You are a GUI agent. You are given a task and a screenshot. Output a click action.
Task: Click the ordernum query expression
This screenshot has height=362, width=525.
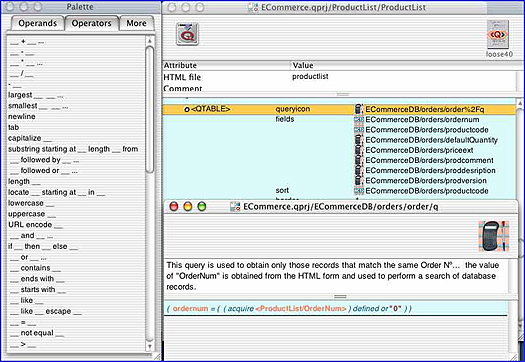(289, 308)
